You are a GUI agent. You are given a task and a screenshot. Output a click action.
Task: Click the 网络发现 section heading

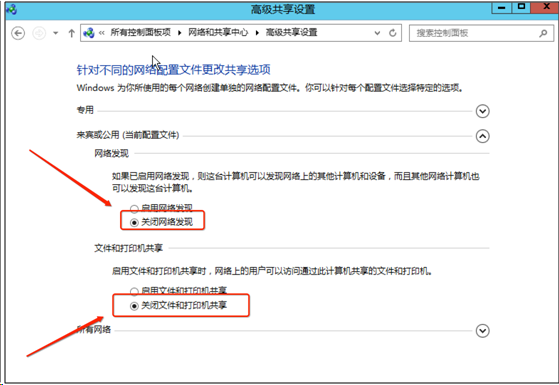coord(111,153)
